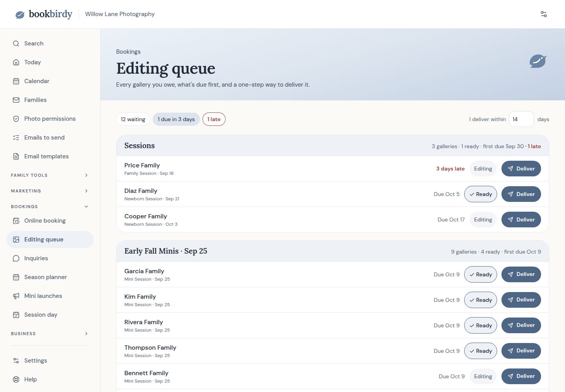Viewport: 565px width, 392px height.
Task: Open the Families page
Action: click(x=50, y=100)
